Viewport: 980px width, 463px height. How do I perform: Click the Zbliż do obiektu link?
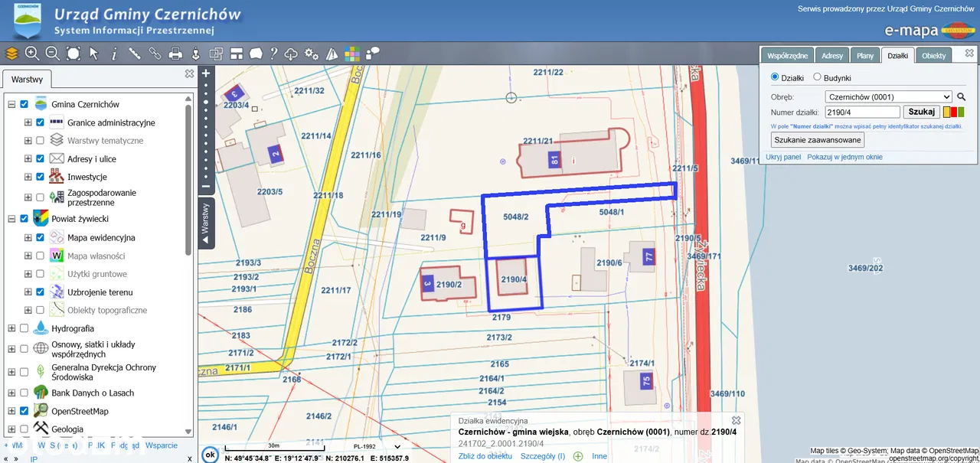pyautogui.click(x=485, y=456)
